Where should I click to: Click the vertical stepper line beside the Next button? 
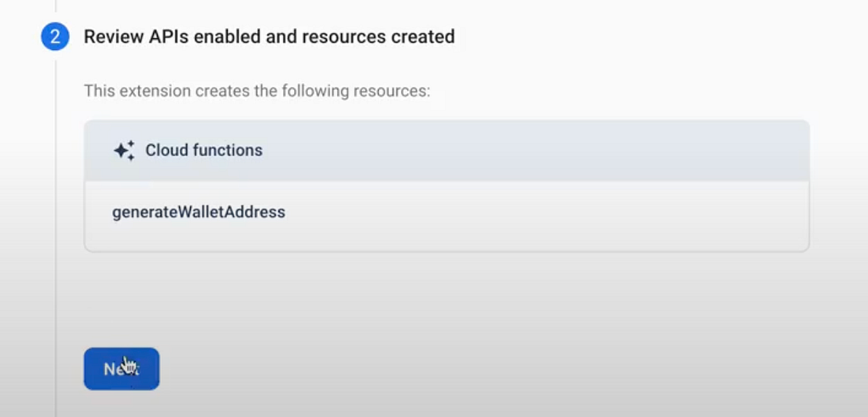[x=55, y=369]
